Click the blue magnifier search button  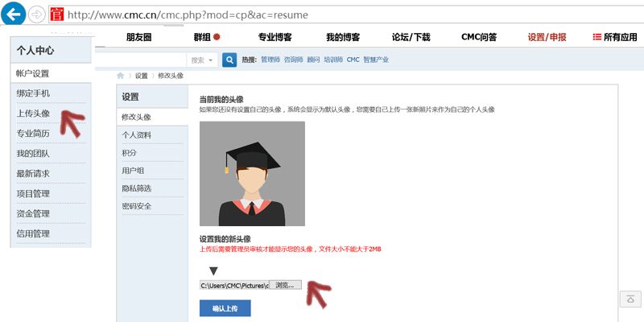[229, 60]
